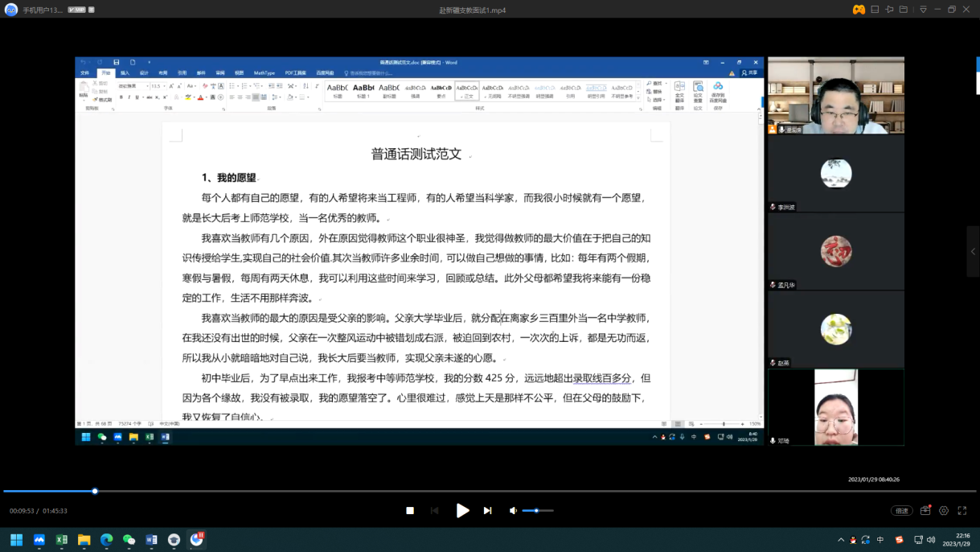Click the VIP badge beside the username
980x552 pixels.
pyautogui.click(x=76, y=10)
